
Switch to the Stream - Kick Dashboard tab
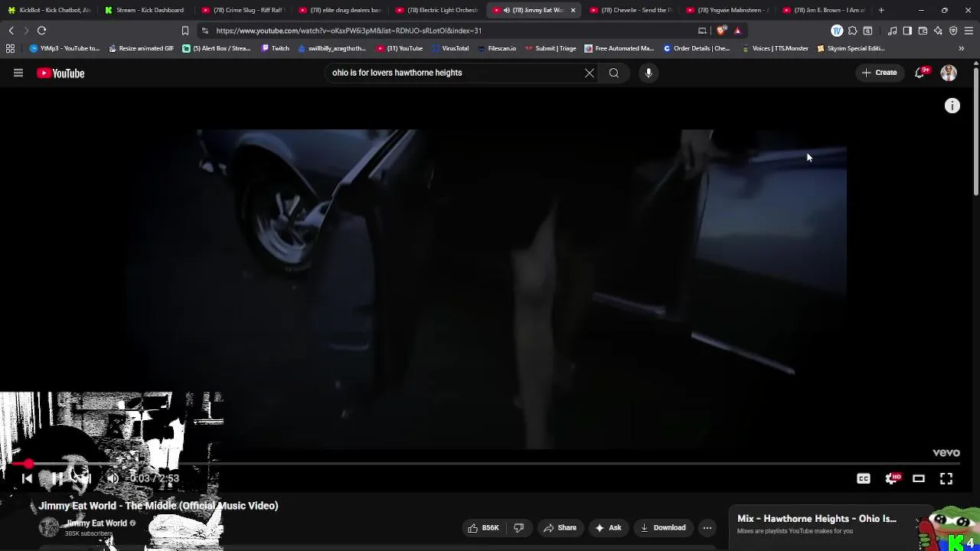tap(145, 10)
